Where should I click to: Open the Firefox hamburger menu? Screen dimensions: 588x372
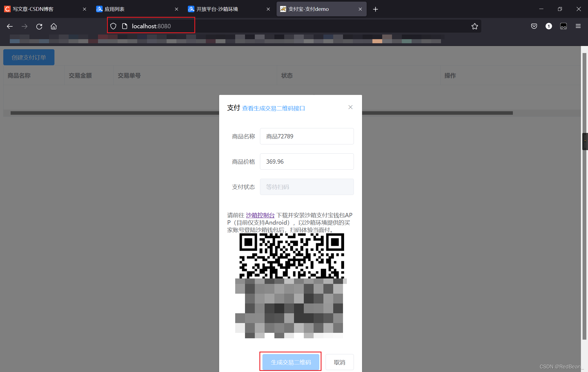(578, 26)
